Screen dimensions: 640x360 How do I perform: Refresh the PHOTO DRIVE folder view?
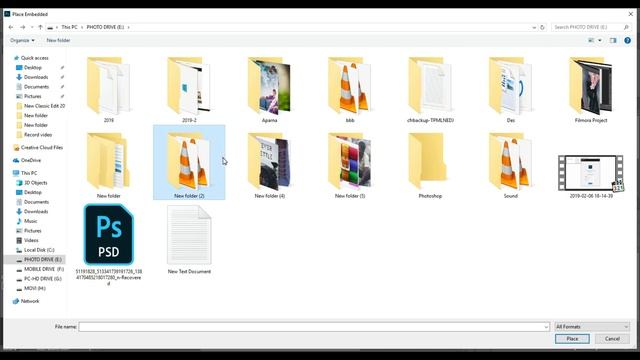pos(542,27)
